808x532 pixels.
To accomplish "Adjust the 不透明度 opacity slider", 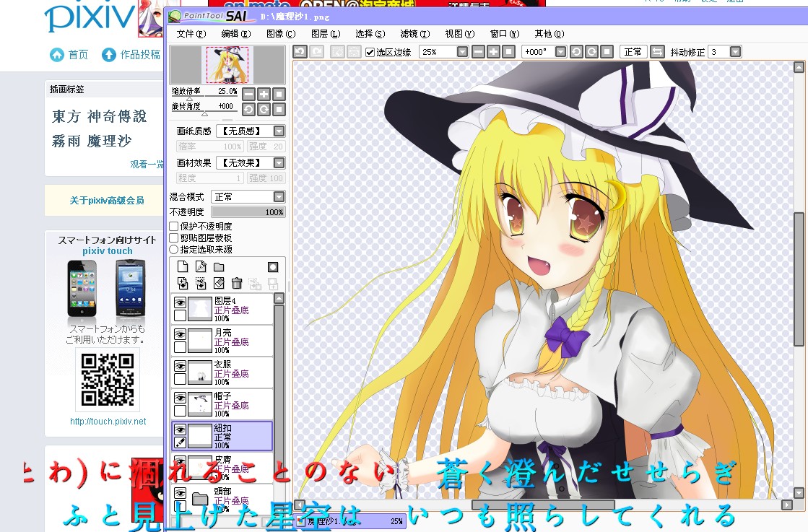I will point(248,212).
